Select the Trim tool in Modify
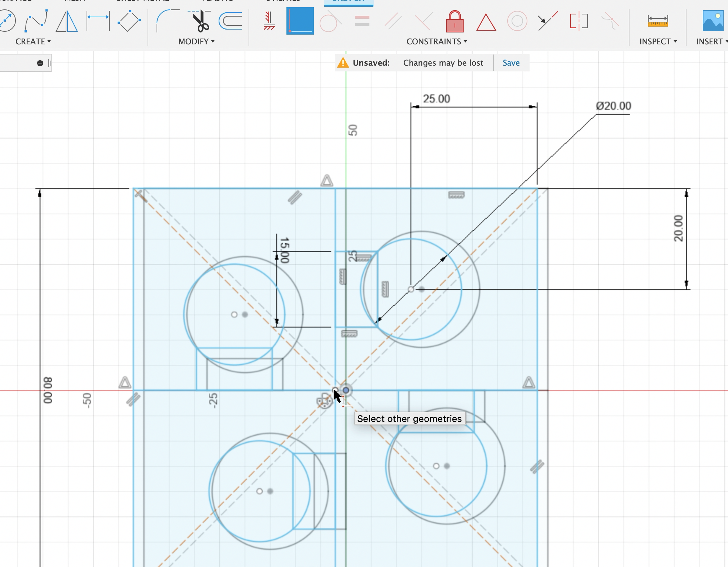This screenshot has height=567, width=728. pyautogui.click(x=200, y=22)
